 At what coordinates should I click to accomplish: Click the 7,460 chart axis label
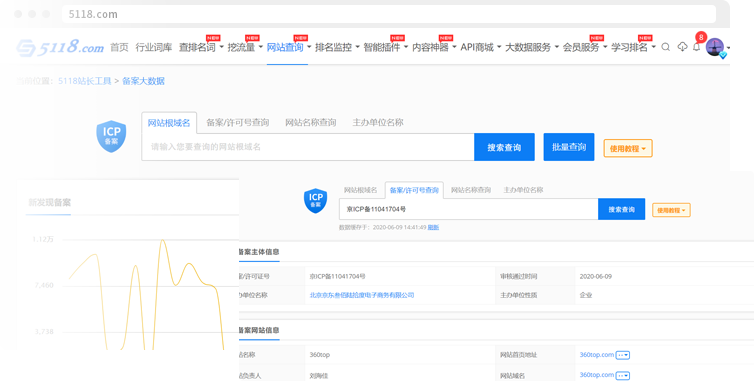click(44, 285)
